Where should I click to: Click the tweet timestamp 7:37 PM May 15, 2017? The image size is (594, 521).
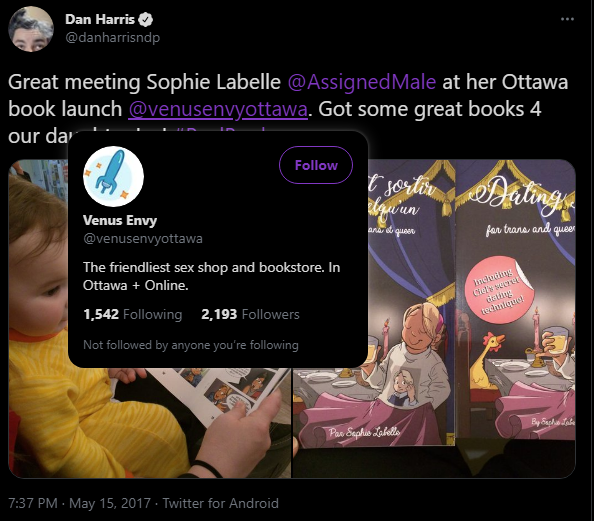point(80,503)
